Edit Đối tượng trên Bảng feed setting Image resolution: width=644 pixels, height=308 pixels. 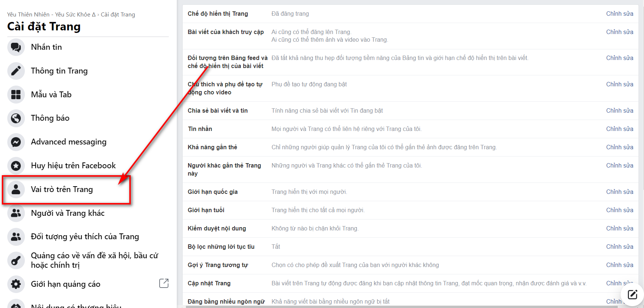click(x=620, y=58)
